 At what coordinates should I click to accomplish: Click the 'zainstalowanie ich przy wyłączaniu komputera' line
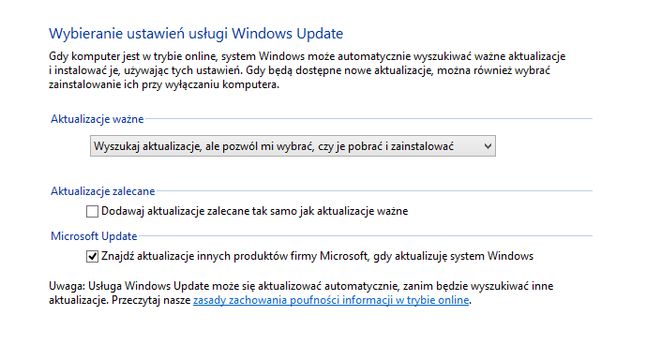(x=164, y=84)
